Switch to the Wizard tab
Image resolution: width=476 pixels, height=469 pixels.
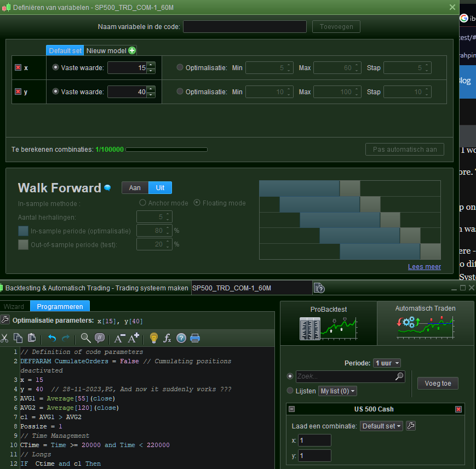pyautogui.click(x=14, y=306)
